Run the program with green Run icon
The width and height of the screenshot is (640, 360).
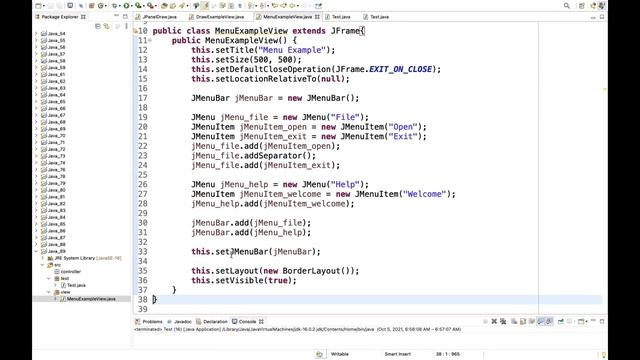[x=126, y=6]
